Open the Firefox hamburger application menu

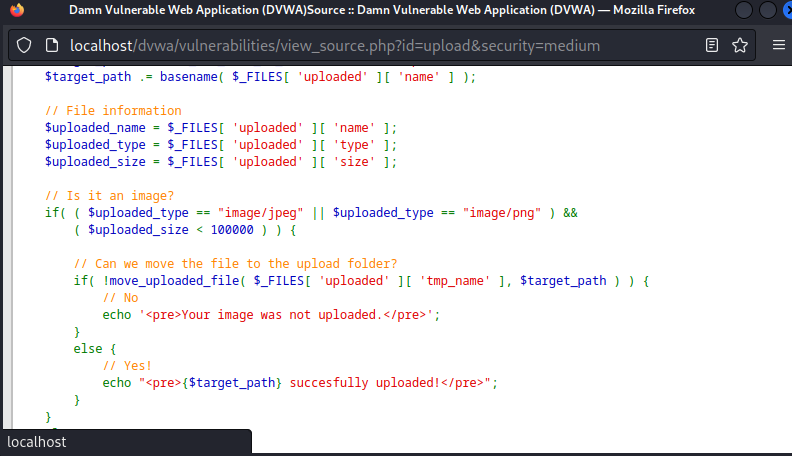(779, 45)
